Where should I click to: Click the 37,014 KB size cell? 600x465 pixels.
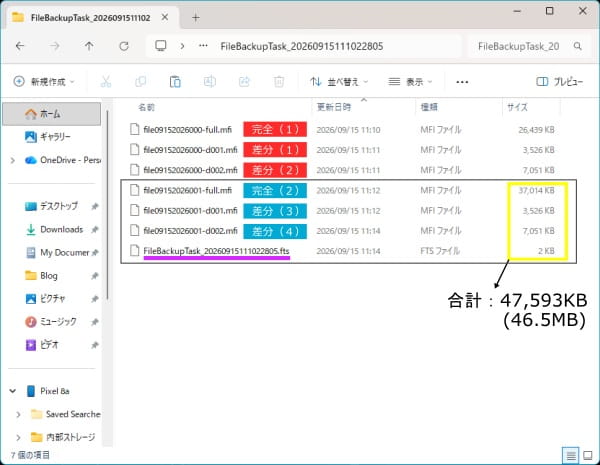536,191
